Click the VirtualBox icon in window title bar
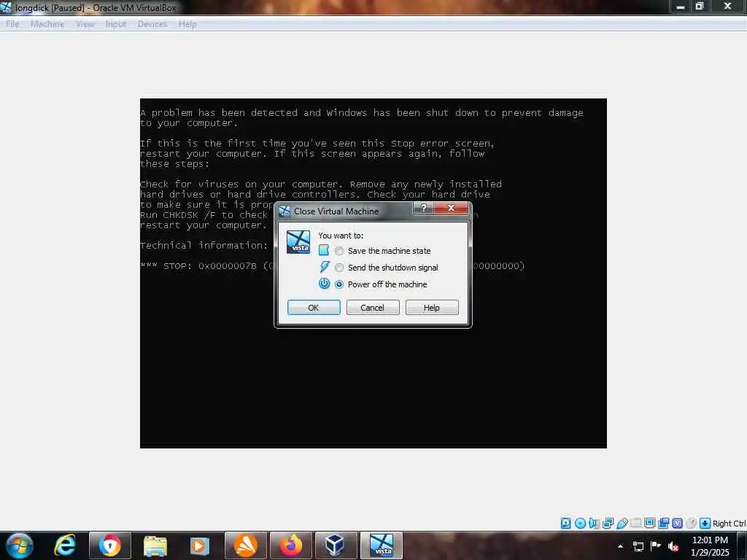Viewport: 747px width, 560px height. pos(6,7)
